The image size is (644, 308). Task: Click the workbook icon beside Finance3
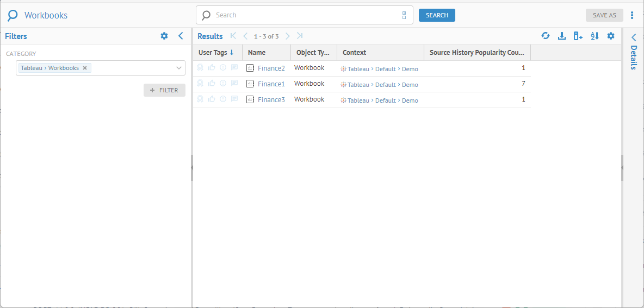[250, 99]
